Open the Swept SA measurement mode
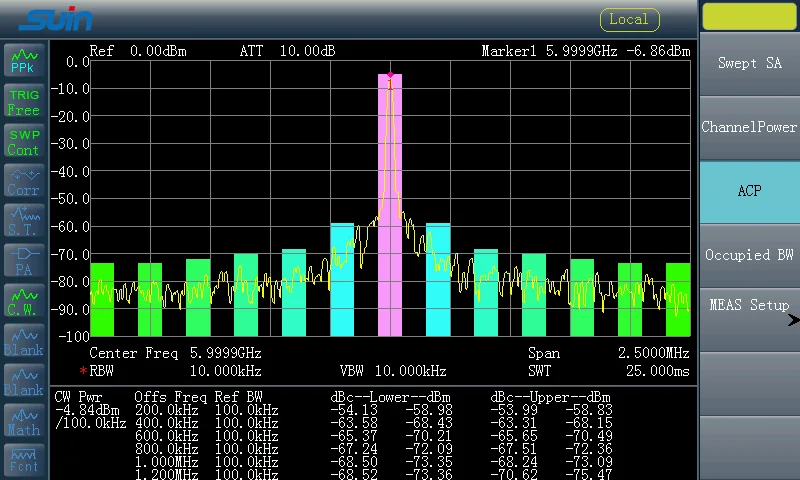This screenshot has height=480, width=800. [749, 63]
